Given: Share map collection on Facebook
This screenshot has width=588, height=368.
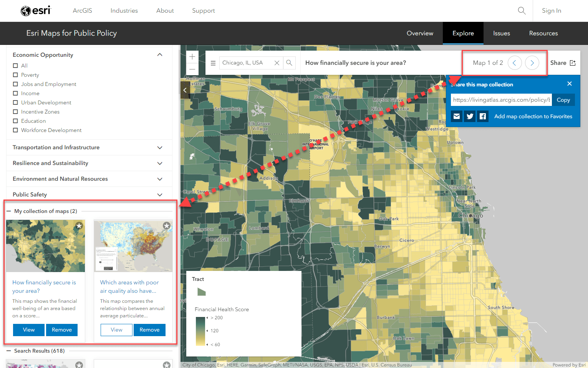Looking at the screenshot, I should point(483,116).
